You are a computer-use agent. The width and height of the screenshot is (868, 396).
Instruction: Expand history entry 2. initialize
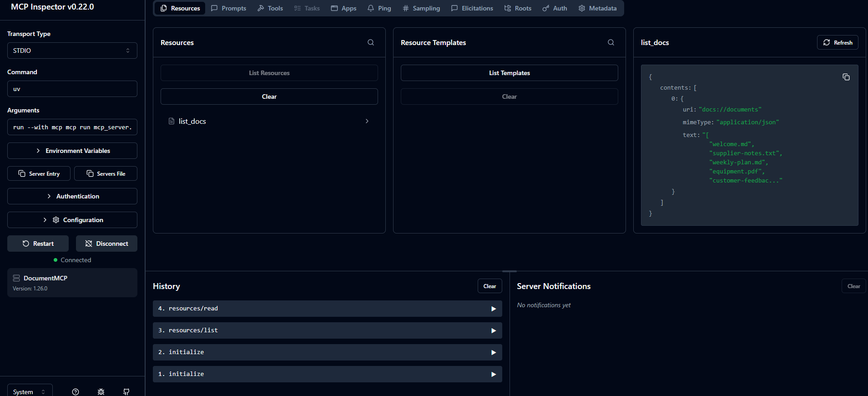(x=328, y=352)
